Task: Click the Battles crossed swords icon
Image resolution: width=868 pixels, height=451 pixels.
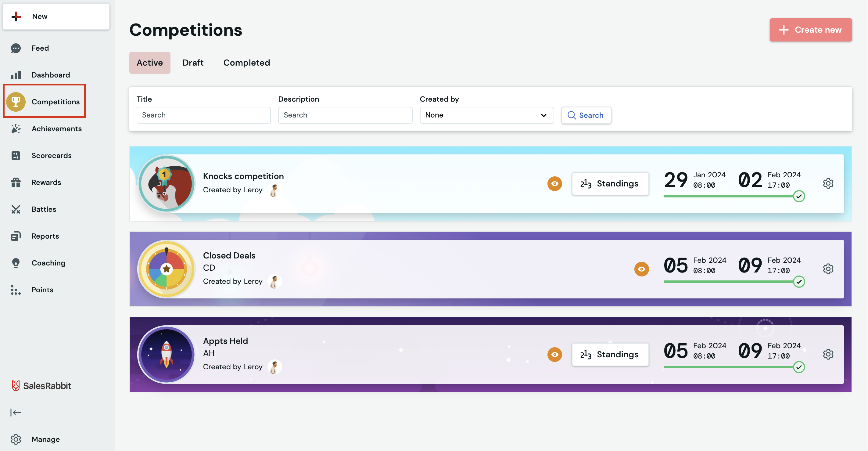Action: coord(16,209)
